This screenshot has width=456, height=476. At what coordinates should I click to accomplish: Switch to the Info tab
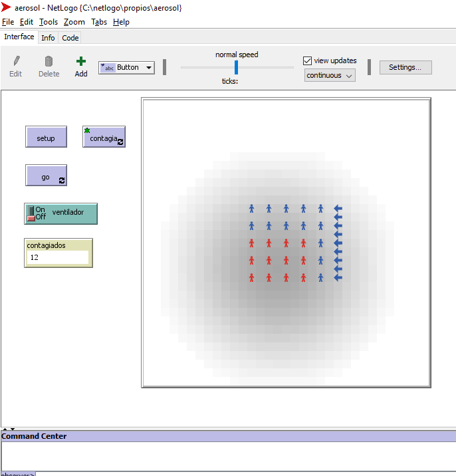[48, 38]
